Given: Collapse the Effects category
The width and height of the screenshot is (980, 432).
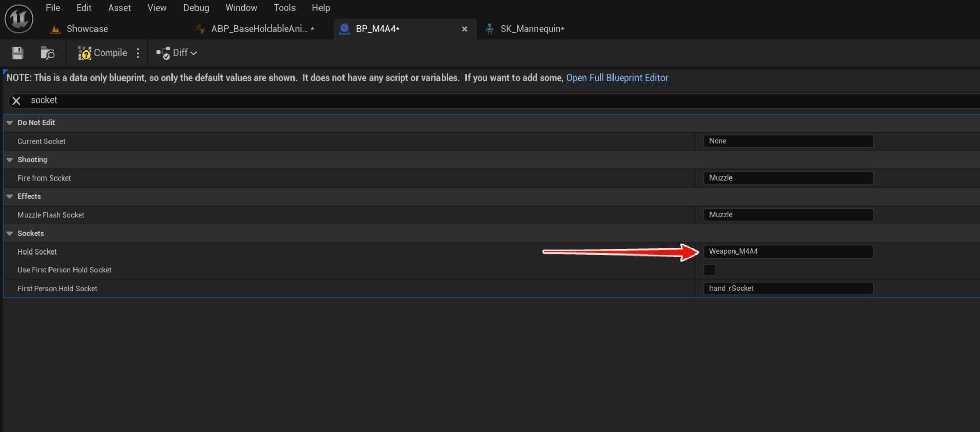Looking at the screenshot, I should (x=9, y=196).
